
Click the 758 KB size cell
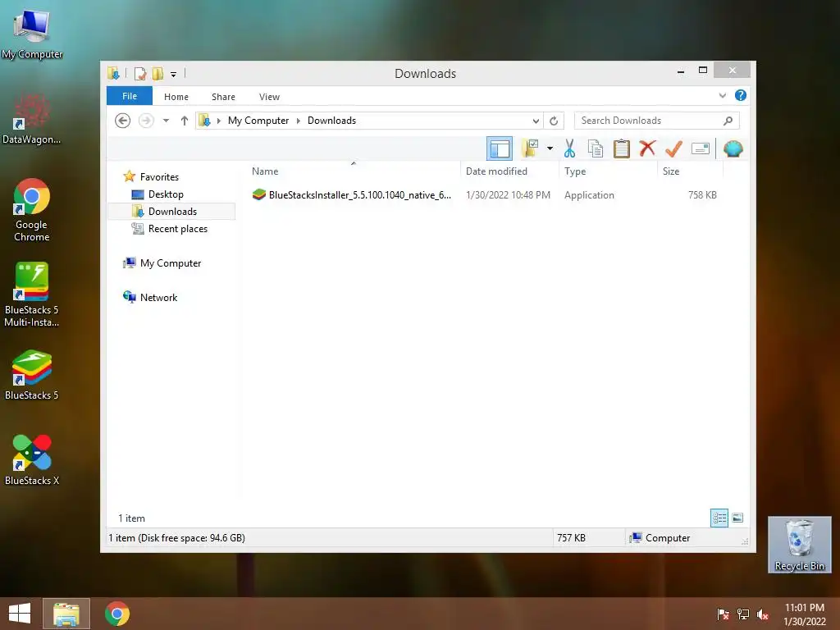point(702,195)
